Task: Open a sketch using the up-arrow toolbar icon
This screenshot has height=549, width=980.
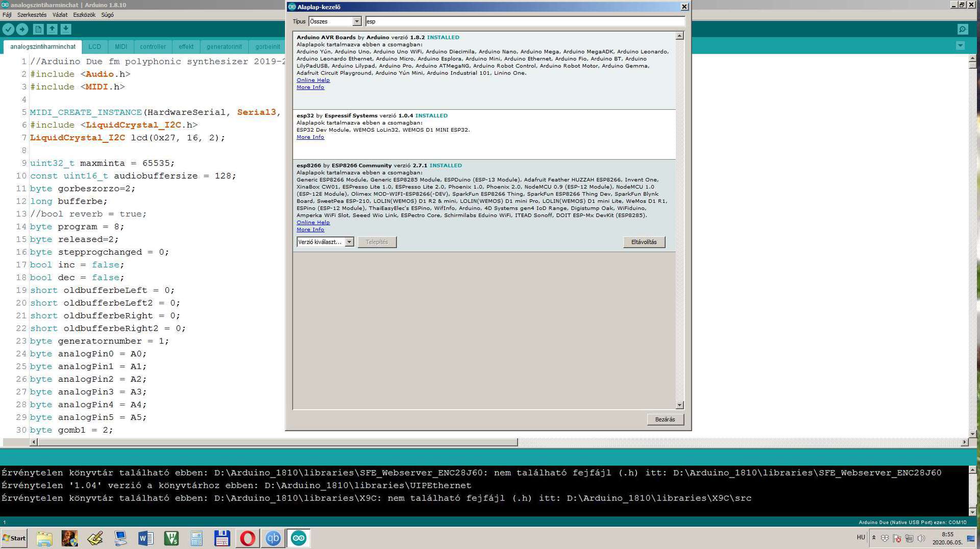Action: click(x=52, y=30)
